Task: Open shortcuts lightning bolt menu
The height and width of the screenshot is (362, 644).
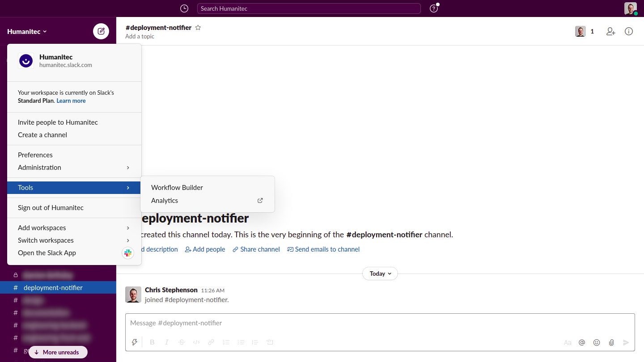Action: coord(134,342)
